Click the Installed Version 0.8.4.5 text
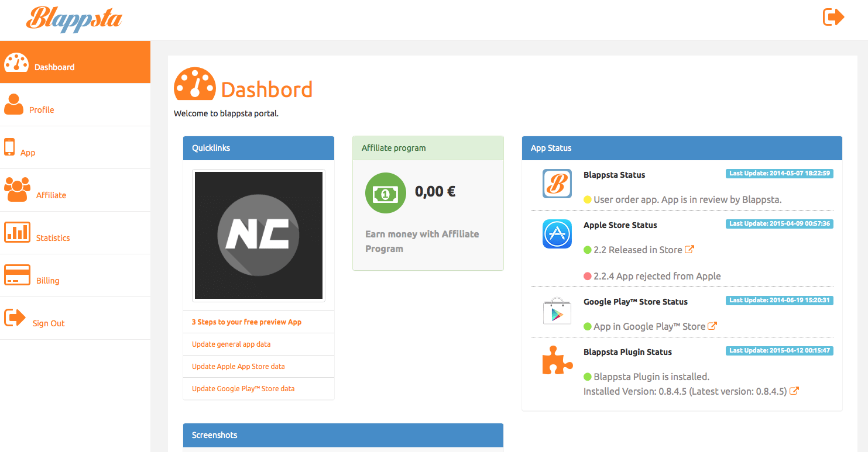This screenshot has height=452, width=868. pyautogui.click(x=685, y=391)
